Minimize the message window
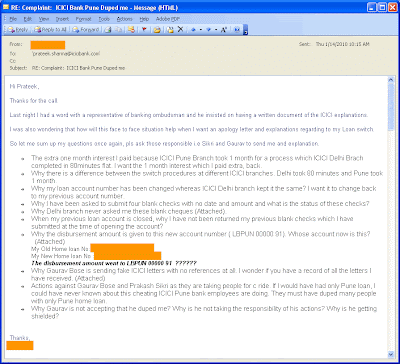 pos(372,7)
